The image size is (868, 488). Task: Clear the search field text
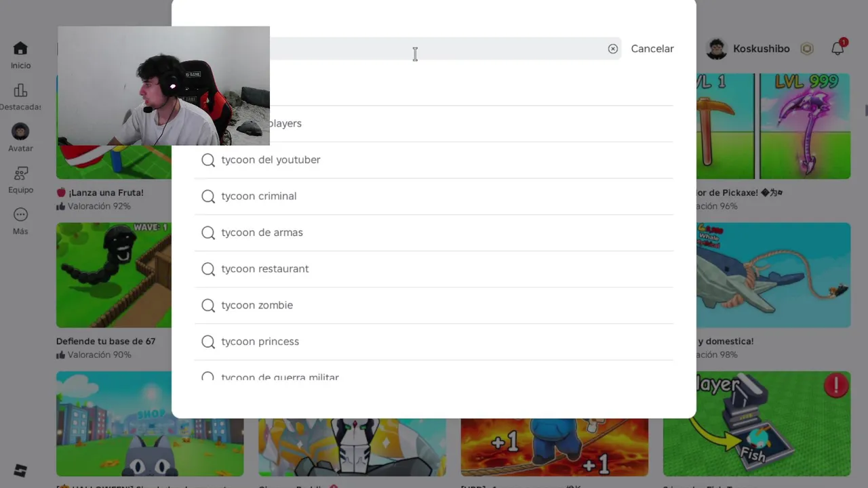(613, 49)
